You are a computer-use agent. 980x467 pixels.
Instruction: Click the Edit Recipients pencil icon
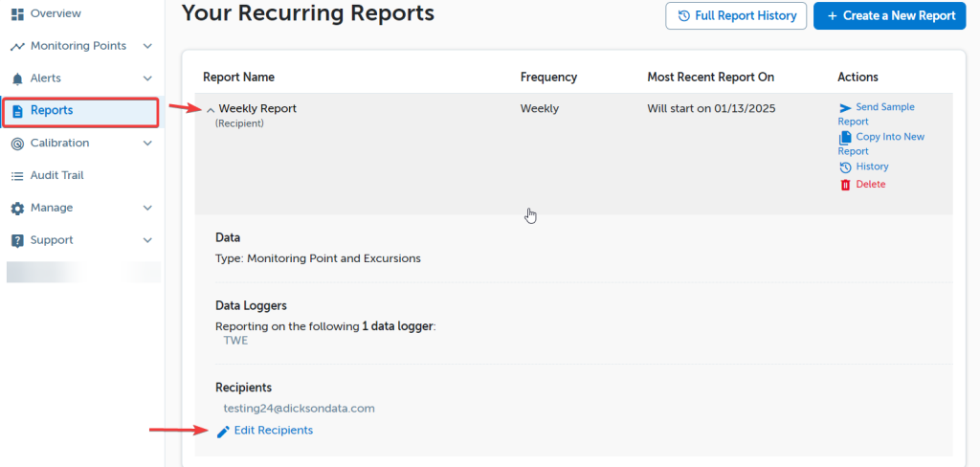223,432
